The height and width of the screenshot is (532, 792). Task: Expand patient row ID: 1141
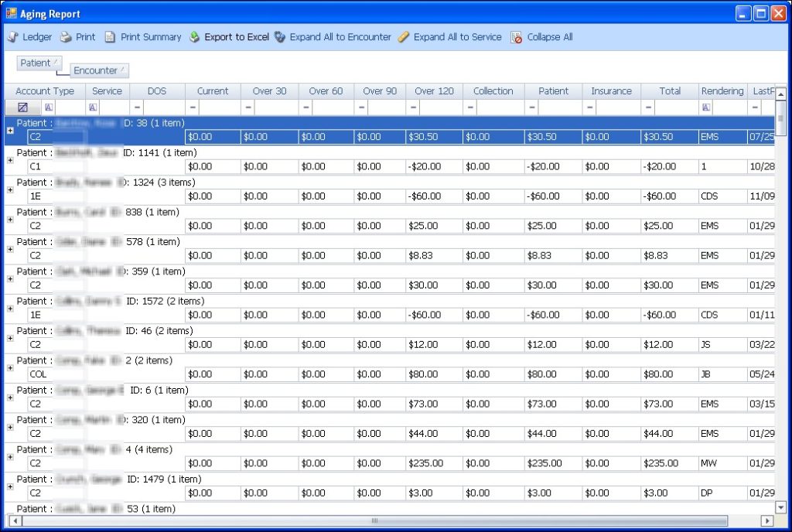click(x=10, y=160)
